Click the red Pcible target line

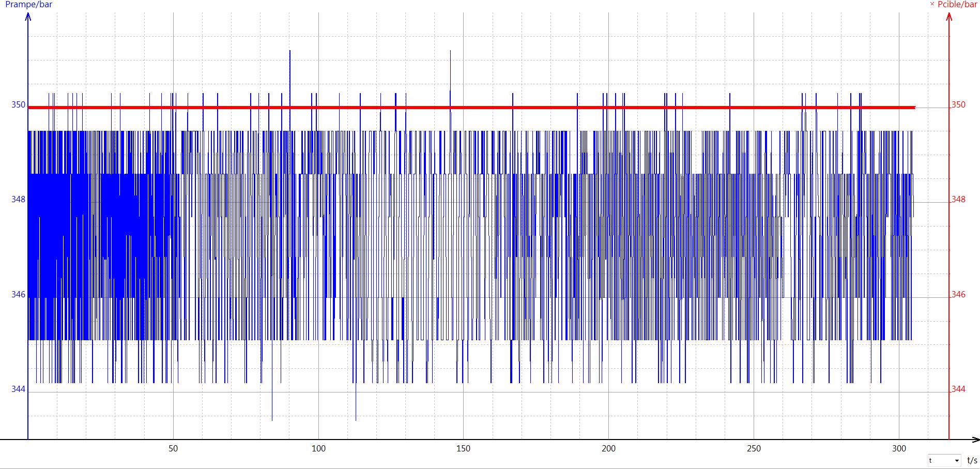point(517,108)
